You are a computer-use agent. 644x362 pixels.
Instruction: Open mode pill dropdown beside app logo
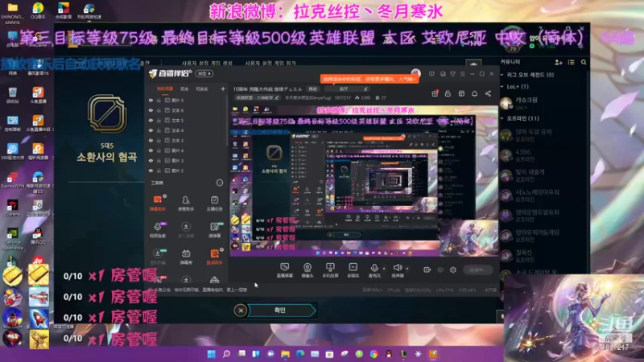pos(204,74)
